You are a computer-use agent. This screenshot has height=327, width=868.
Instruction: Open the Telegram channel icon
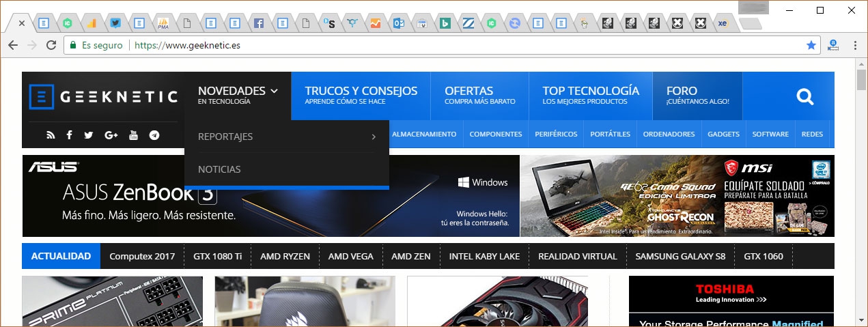(x=154, y=135)
